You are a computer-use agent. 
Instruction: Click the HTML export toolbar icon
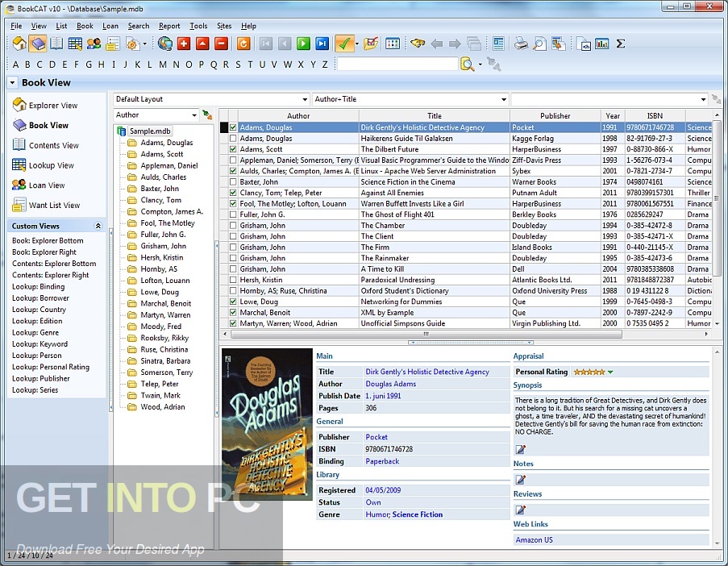click(583, 44)
